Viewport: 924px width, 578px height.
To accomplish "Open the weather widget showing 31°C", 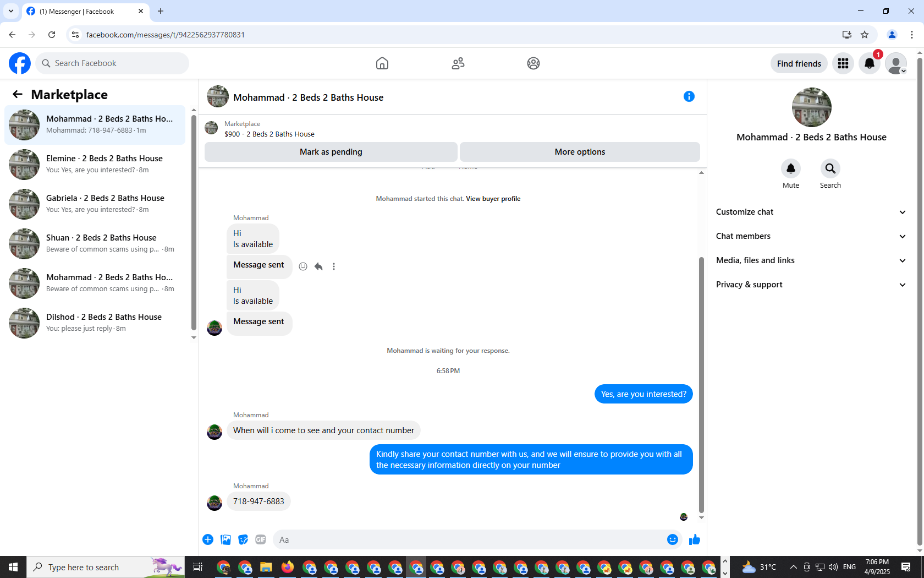I will pyautogui.click(x=759, y=567).
